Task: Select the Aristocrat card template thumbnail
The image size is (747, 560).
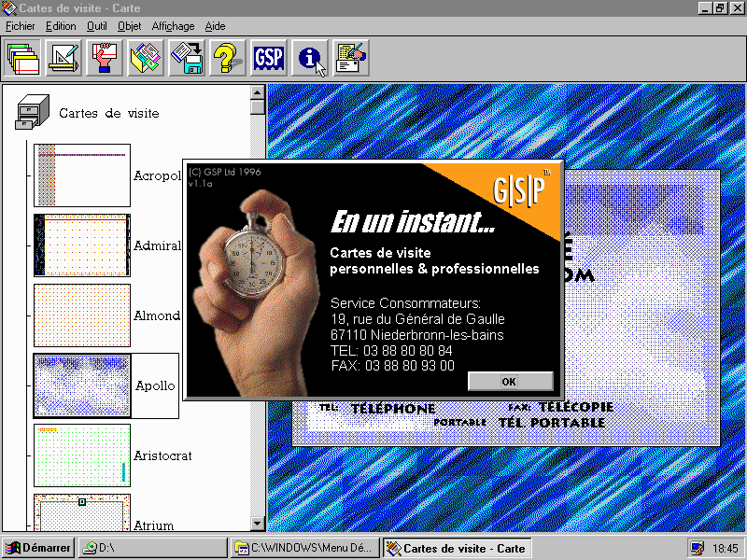Action: tap(82, 455)
